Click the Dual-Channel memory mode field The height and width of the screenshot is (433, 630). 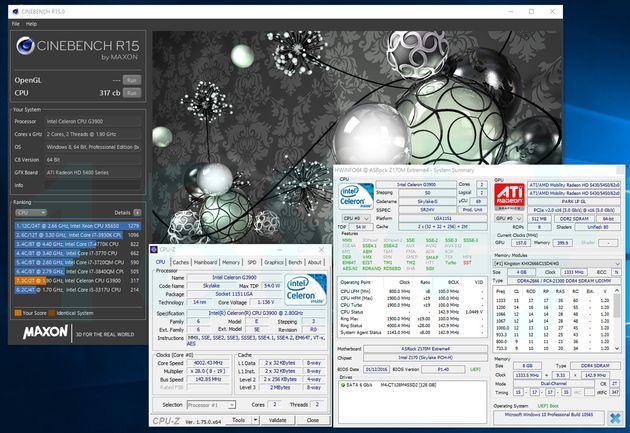coord(553,384)
